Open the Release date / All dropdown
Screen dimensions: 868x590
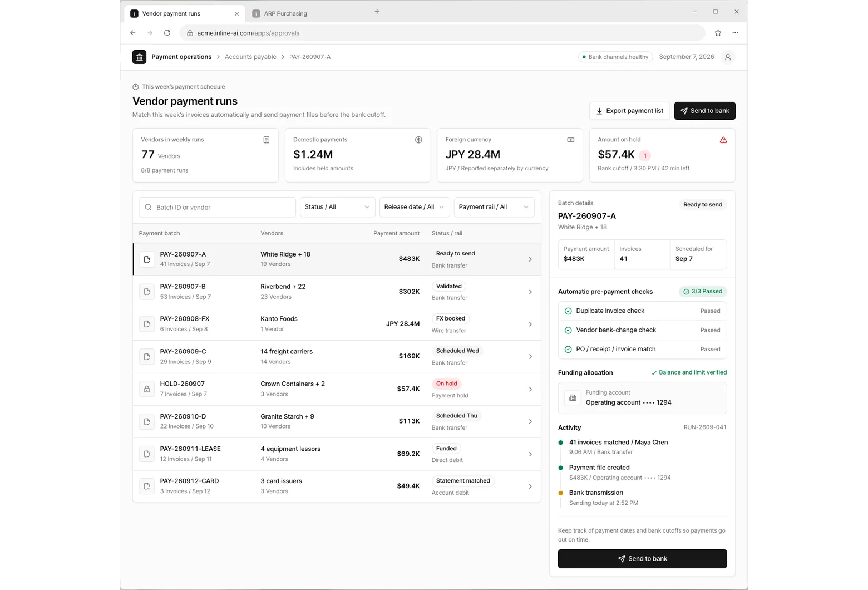coord(414,207)
